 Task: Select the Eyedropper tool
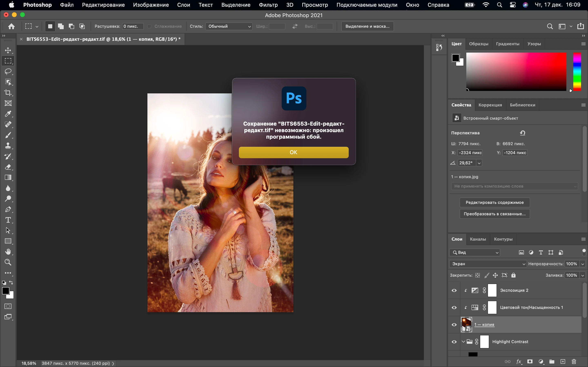(x=8, y=114)
